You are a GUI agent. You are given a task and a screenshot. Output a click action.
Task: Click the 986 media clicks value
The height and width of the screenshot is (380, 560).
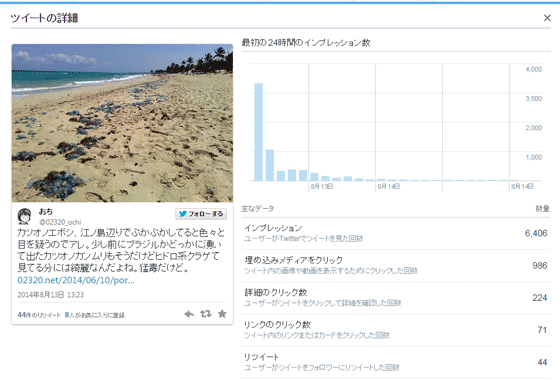540,265
